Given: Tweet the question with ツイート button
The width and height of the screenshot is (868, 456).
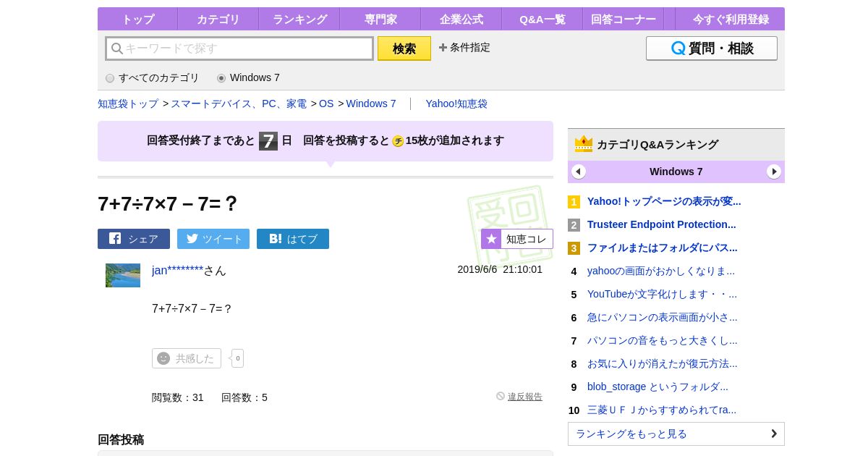Looking at the screenshot, I should click(213, 239).
